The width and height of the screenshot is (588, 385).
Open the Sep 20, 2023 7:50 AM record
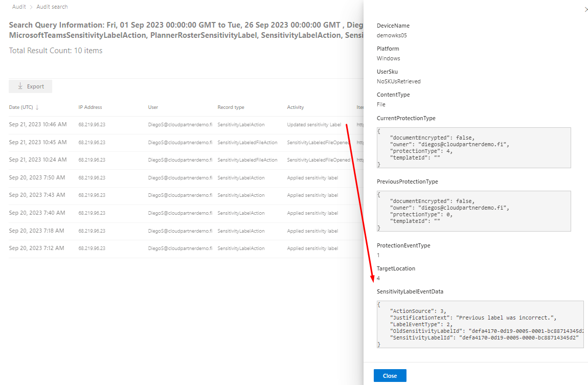(37, 177)
